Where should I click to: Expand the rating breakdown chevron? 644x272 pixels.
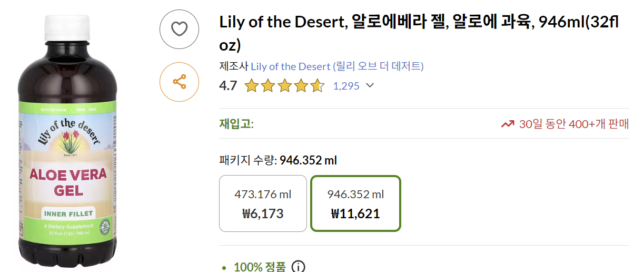tap(370, 85)
